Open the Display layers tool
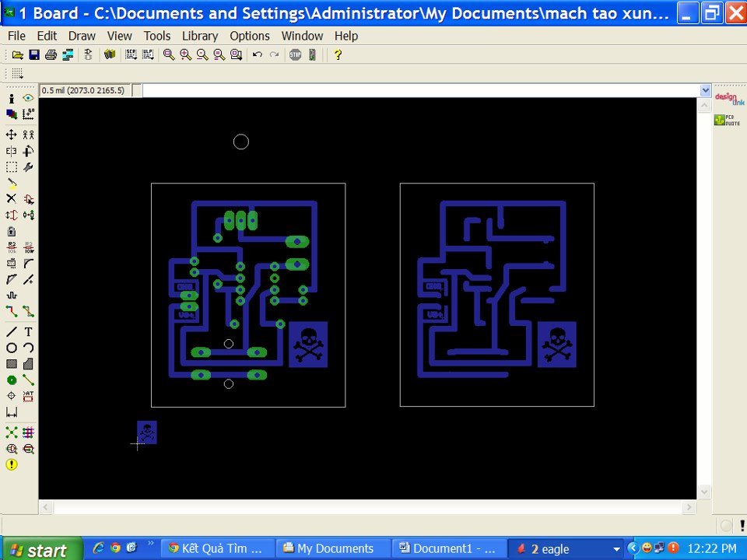 tap(12, 114)
